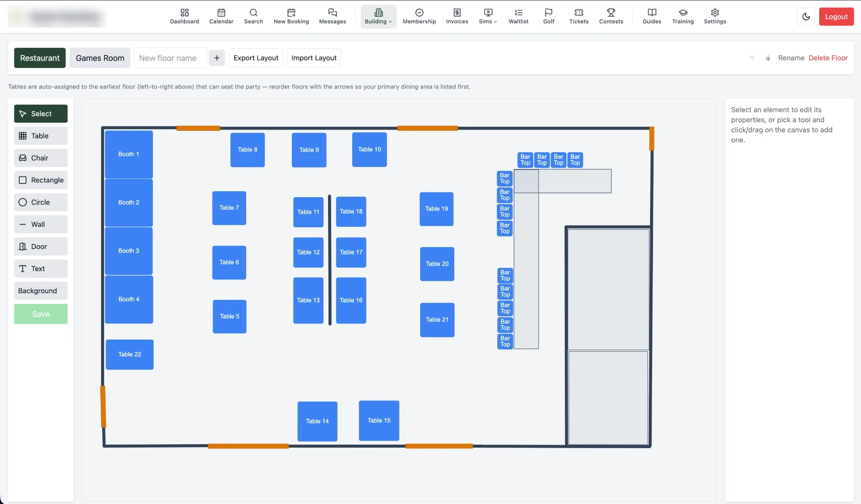The width and height of the screenshot is (861, 504).
Task: Open Tickets
Action: click(579, 16)
